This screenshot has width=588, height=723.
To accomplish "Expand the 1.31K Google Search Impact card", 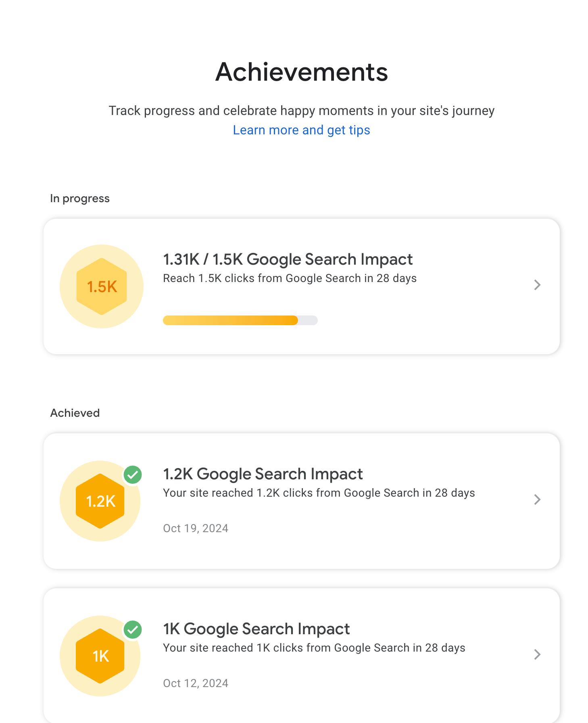I will [x=537, y=285].
